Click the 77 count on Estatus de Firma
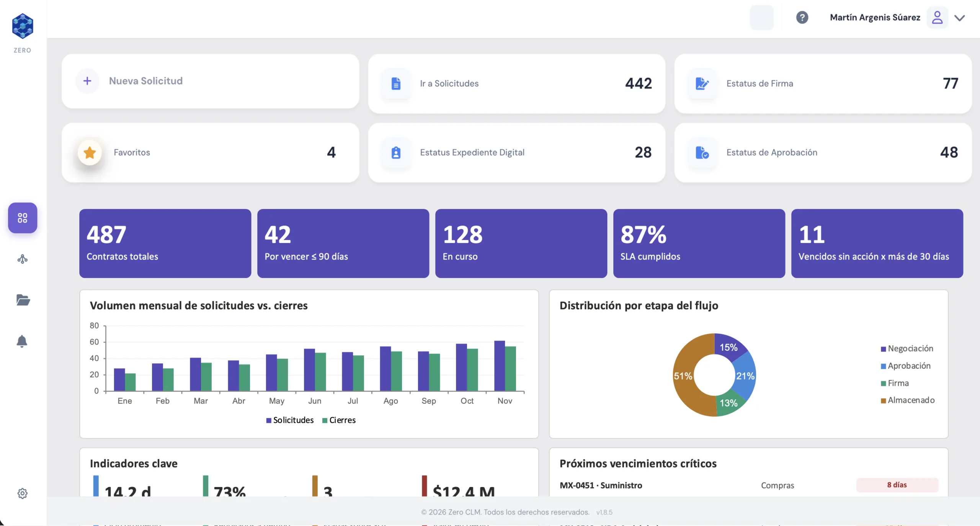The width and height of the screenshot is (980, 526). [951, 83]
